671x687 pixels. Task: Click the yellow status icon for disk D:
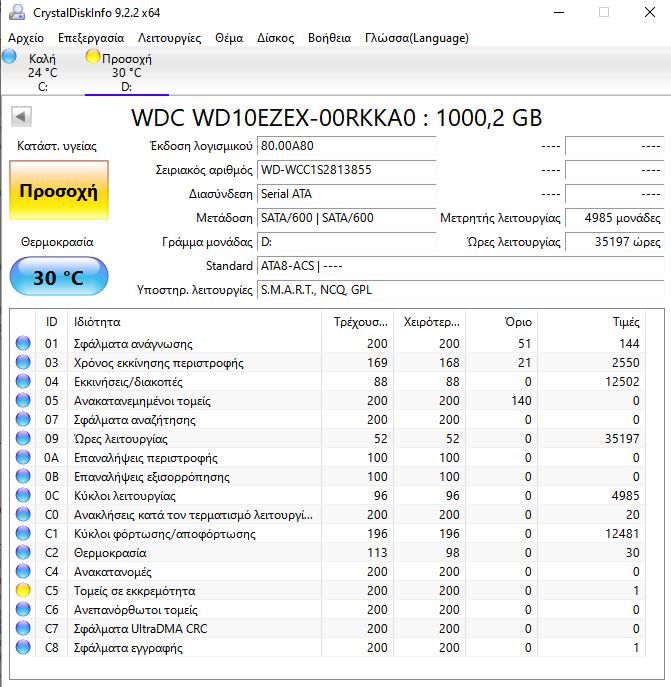93,57
